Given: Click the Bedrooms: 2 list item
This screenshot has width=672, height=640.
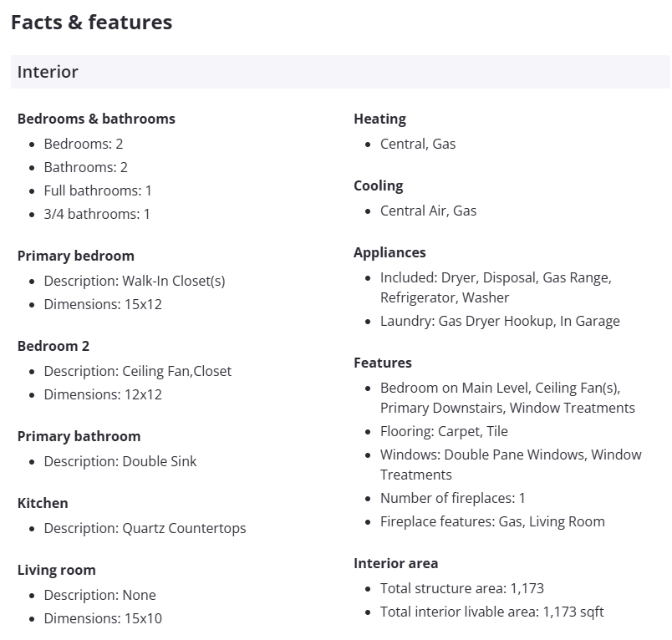Looking at the screenshot, I should pos(84,144).
